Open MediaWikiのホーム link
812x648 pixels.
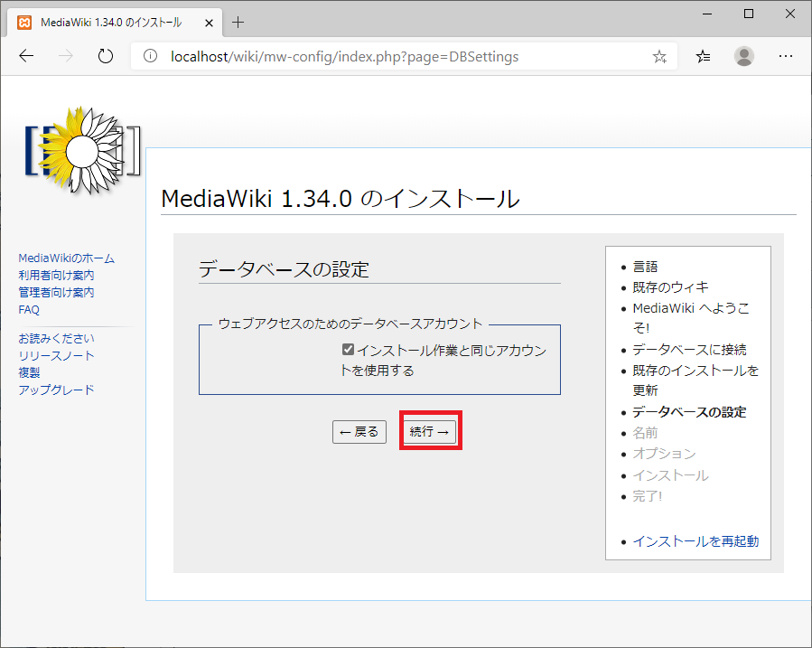[66, 258]
